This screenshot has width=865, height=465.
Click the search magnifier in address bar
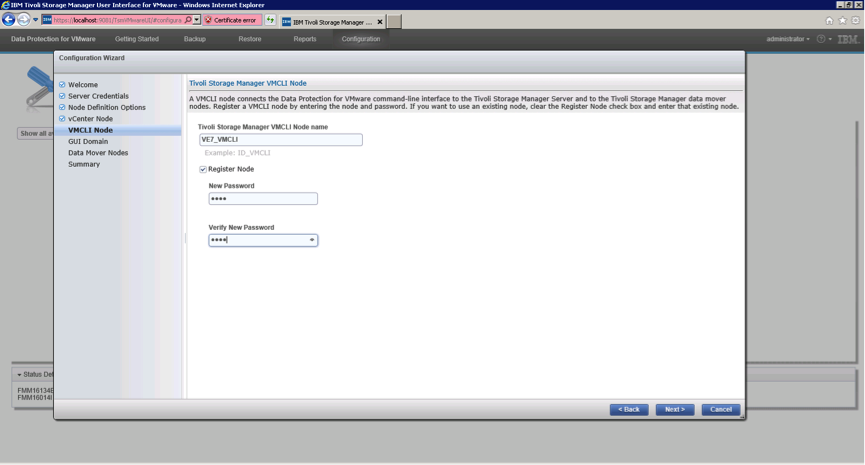(188, 20)
